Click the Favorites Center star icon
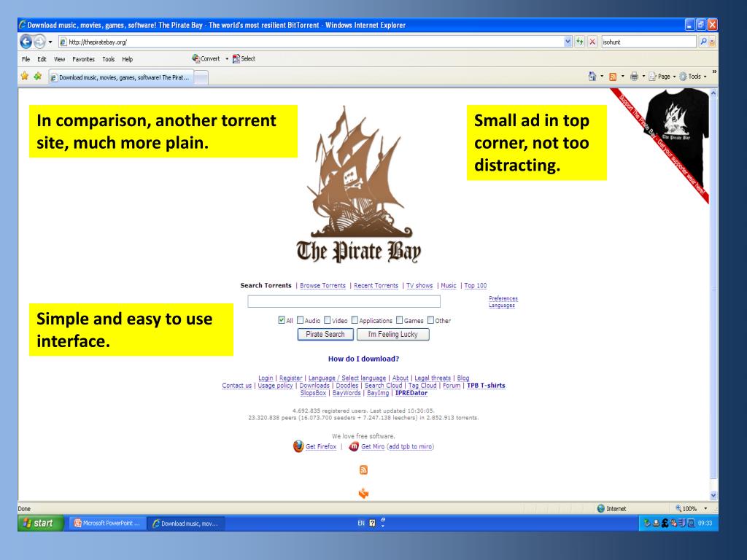Image resolution: width=747 pixels, height=560 pixels. 25,76
